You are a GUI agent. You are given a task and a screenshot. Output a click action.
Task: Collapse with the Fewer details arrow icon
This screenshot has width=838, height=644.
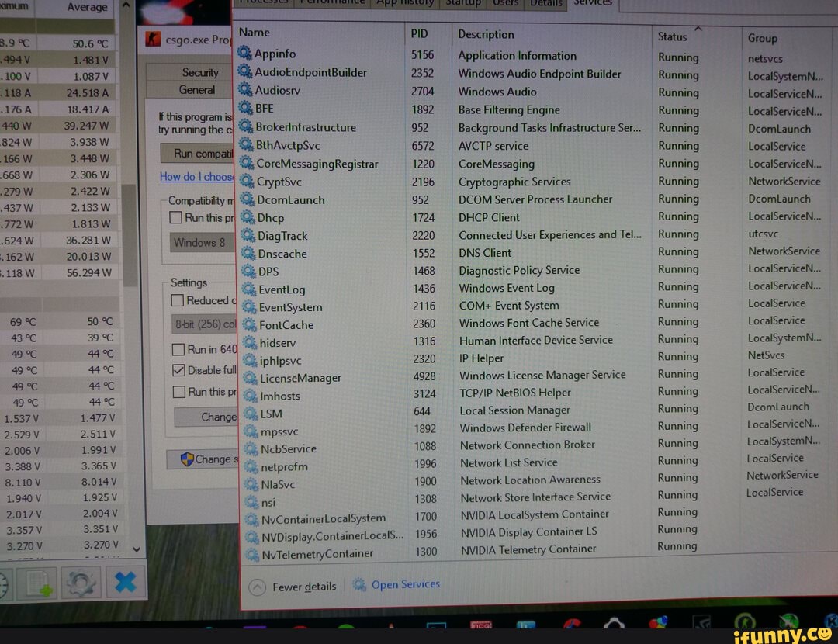click(x=257, y=587)
